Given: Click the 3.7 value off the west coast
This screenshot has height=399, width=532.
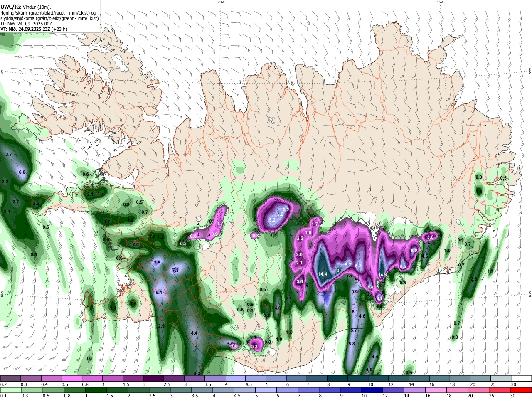Looking at the screenshot, I should tap(8, 154).
